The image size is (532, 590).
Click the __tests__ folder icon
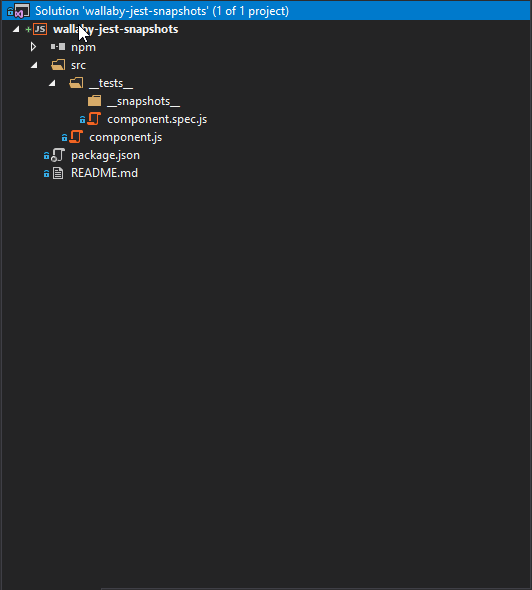click(x=76, y=83)
